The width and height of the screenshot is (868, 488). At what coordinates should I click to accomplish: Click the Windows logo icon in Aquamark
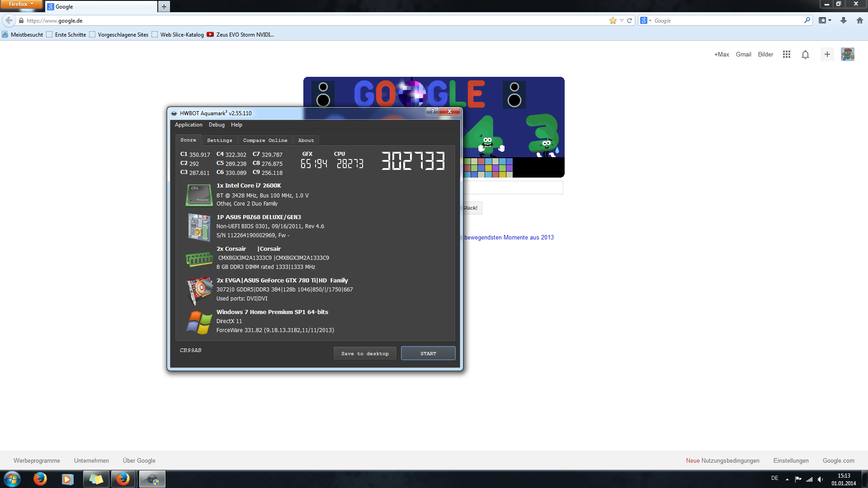pos(199,322)
